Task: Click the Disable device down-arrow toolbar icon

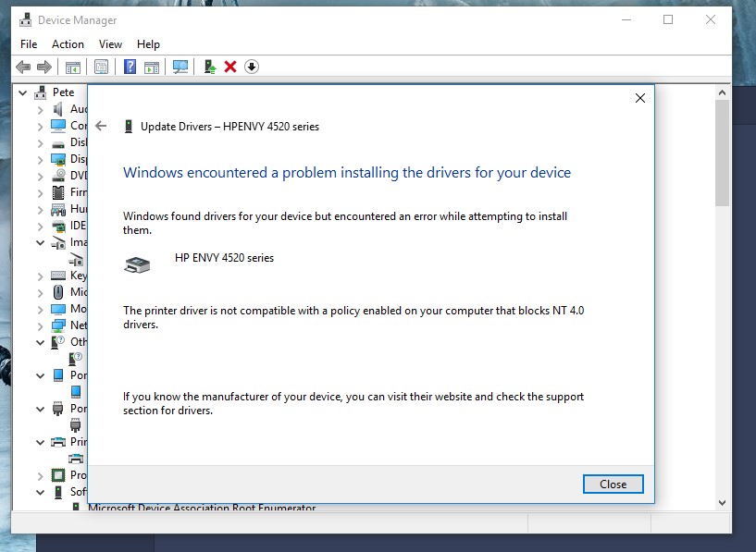Action: point(252,67)
